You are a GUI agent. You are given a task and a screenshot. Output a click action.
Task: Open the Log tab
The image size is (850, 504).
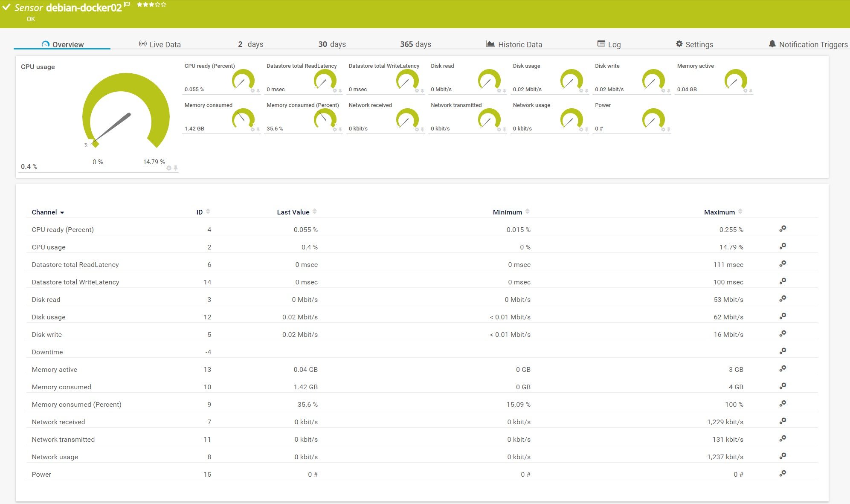pos(609,44)
